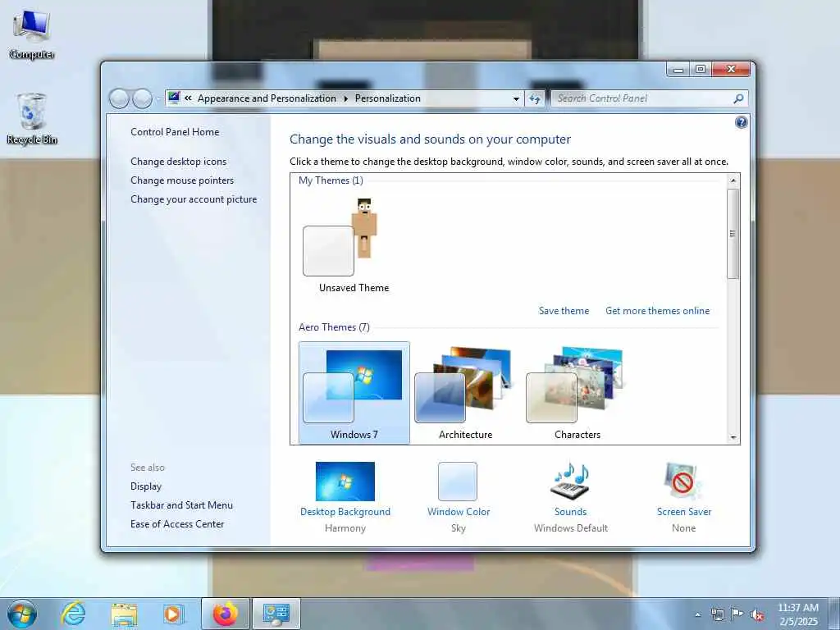The height and width of the screenshot is (630, 840).
Task: Click Get more themes online link
Action: tap(657, 311)
